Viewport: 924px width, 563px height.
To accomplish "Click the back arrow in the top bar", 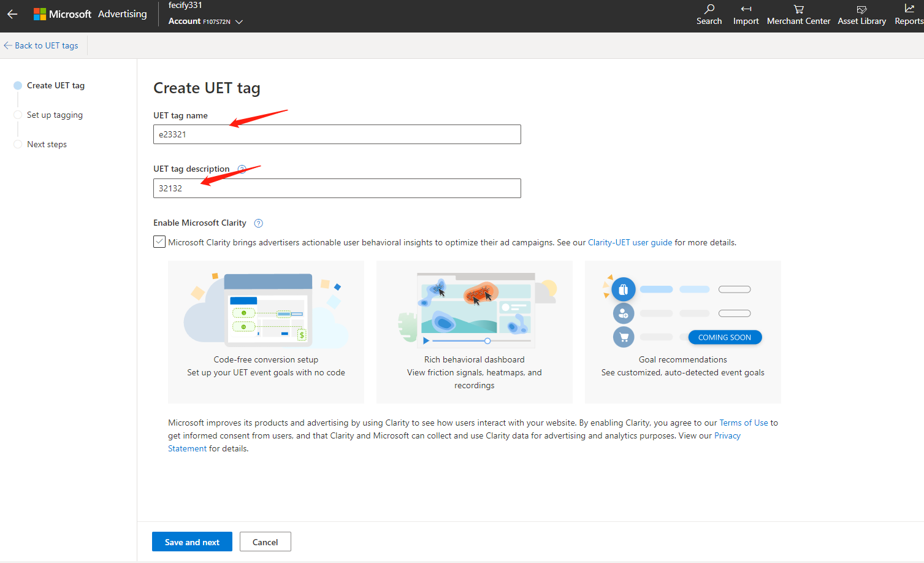I will (x=12, y=14).
